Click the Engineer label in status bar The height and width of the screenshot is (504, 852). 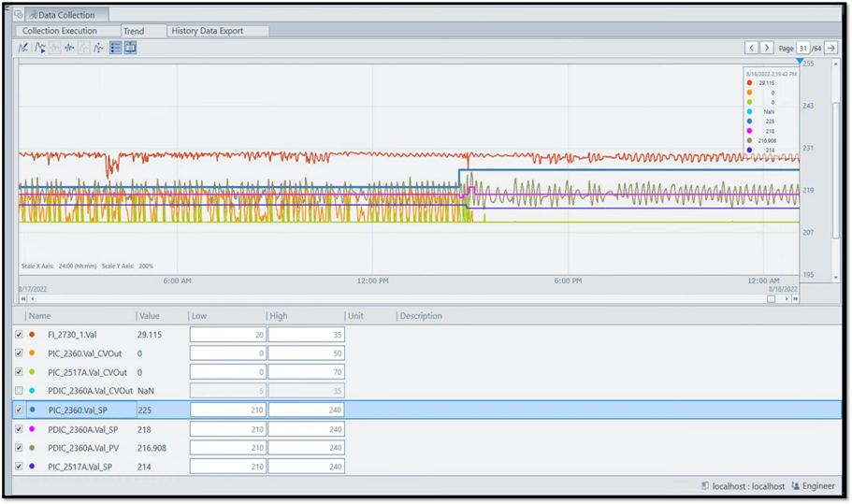pos(818,485)
